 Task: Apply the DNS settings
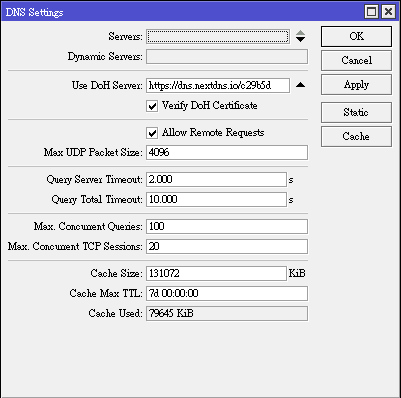pyautogui.click(x=356, y=85)
